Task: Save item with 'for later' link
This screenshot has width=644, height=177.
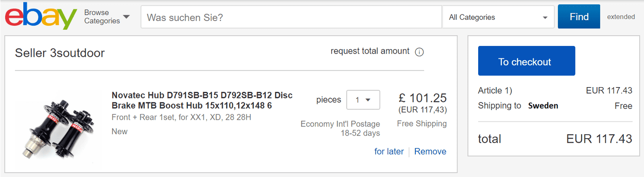Action: pos(389,152)
